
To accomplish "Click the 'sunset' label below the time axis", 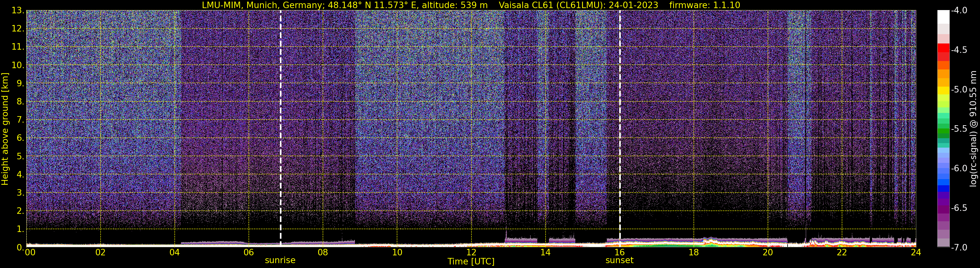I will point(619,261).
